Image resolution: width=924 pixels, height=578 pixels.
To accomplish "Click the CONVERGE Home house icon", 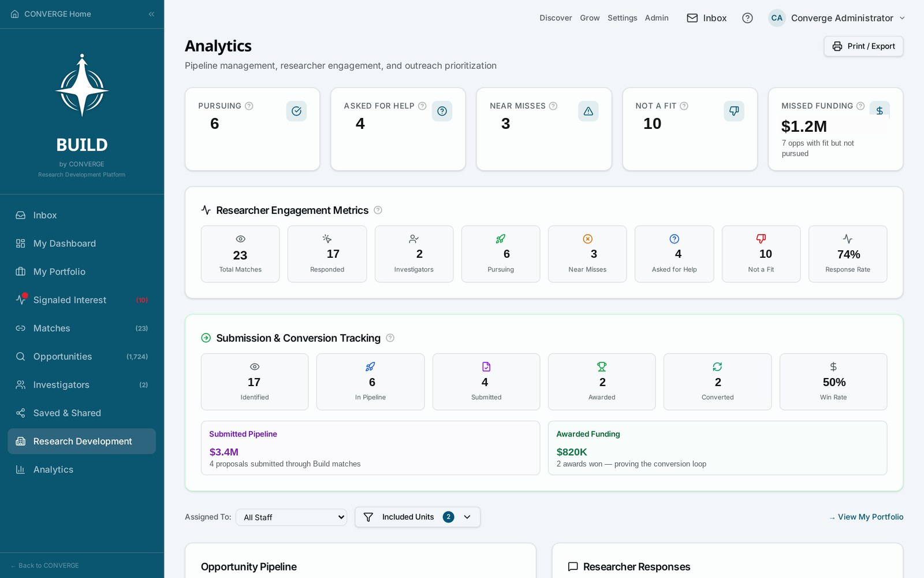I will tap(15, 14).
